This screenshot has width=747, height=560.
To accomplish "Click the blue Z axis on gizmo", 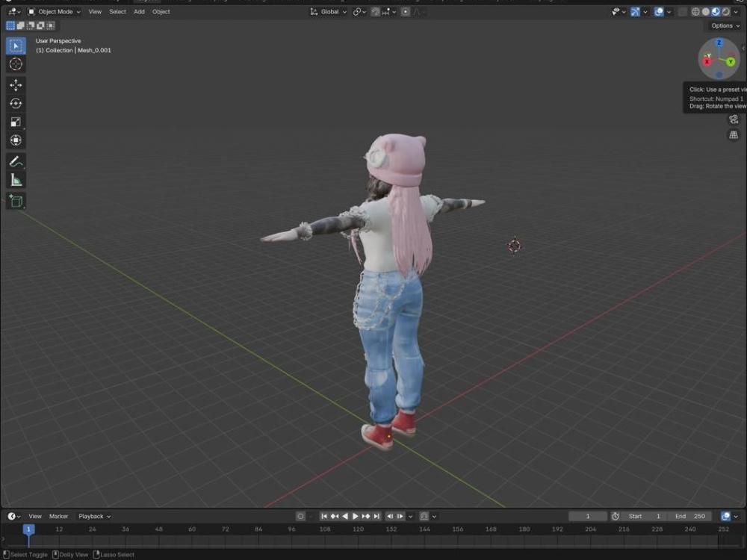I will click(x=719, y=43).
